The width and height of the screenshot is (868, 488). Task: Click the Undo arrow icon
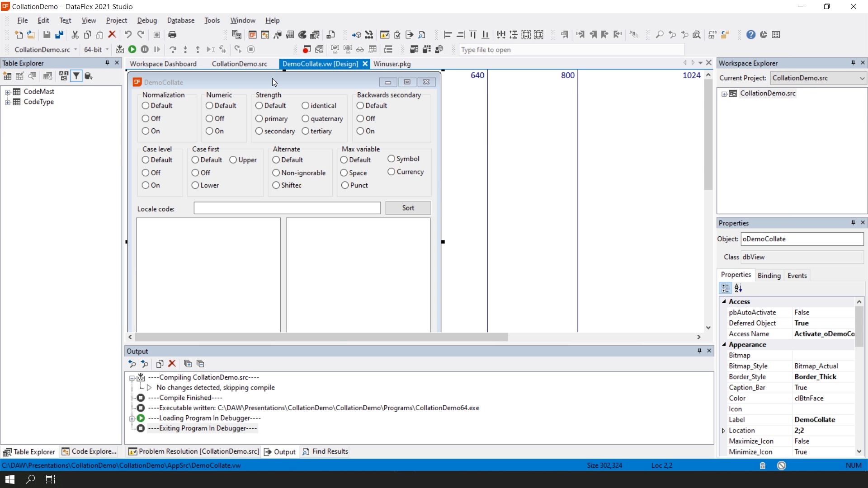point(128,35)
